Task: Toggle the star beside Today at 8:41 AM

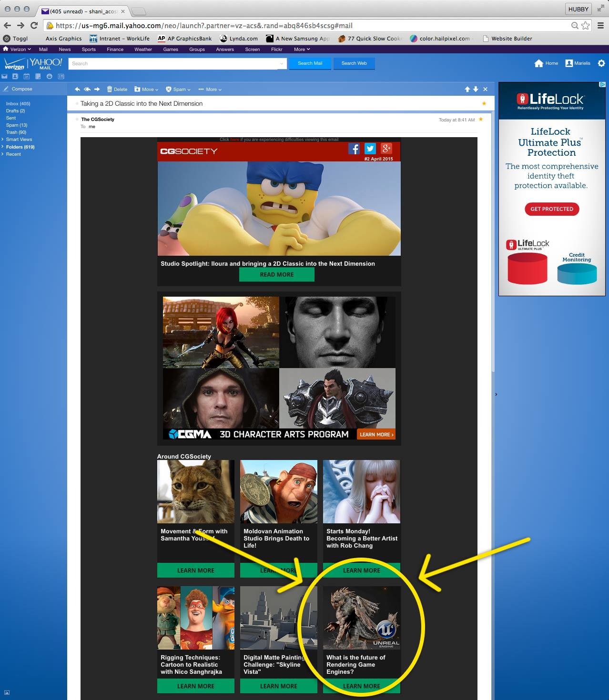Action: coord(480,119)
